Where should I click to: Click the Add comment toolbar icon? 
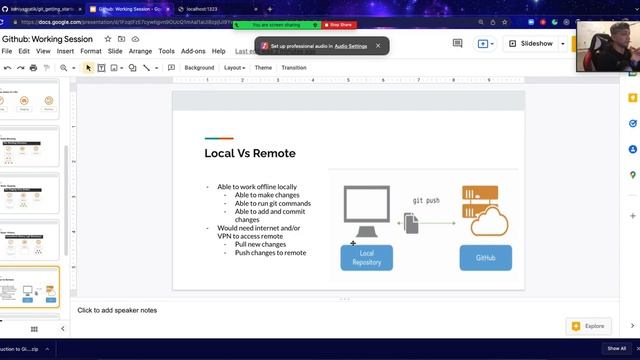click(171, 68)
